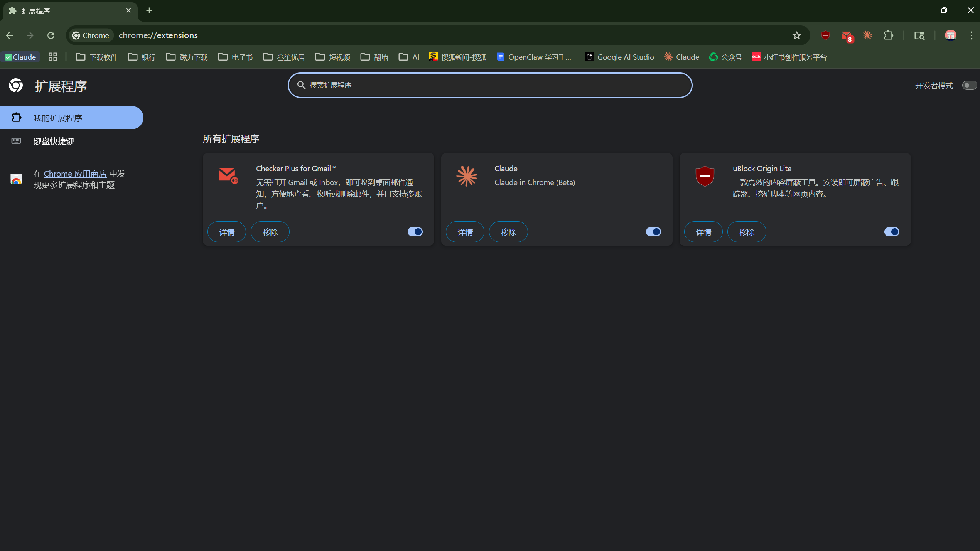Image resolution: width=980 pixels, height=551 pixels.
Task: Click 移除 for Claude extension
Action: 508,232
